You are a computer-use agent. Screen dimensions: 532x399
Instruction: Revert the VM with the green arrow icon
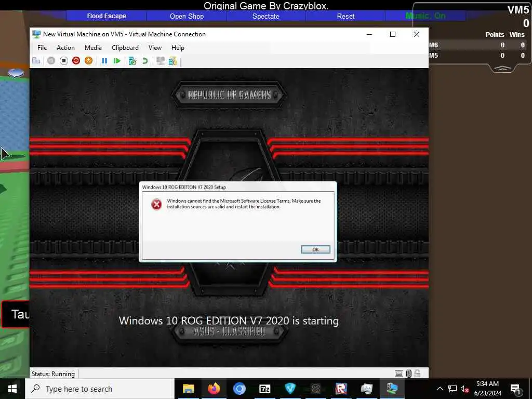145,61
